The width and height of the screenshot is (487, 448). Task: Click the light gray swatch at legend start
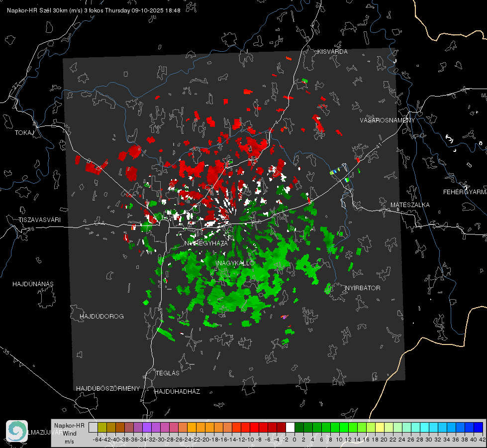(x=93, y=427)
